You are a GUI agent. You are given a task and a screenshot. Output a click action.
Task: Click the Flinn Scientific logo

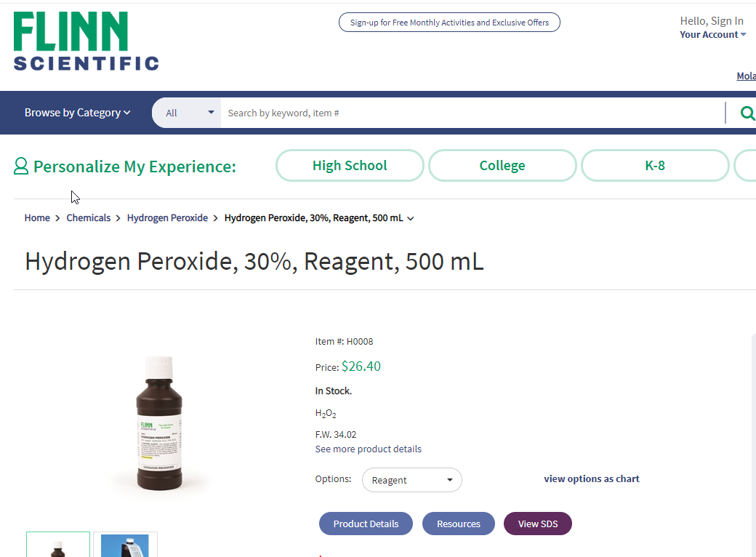click(x=86, y=41)
